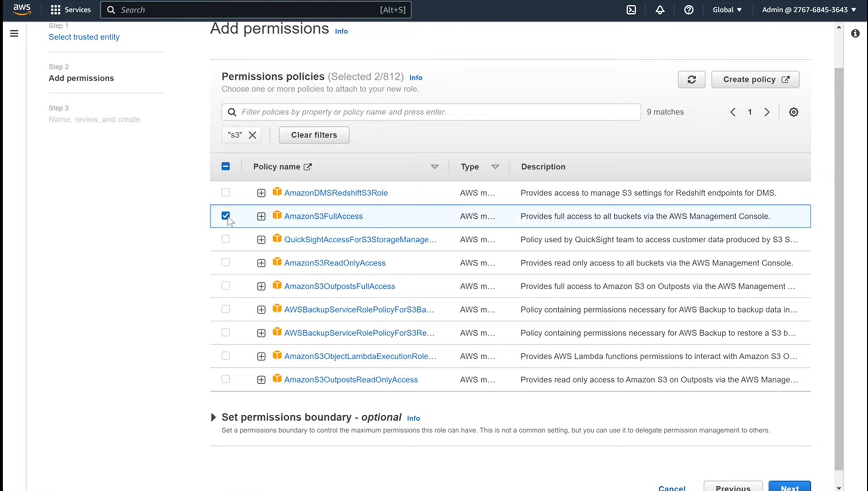Check the AmazonS3OutpostsFullAccess checkbox
This screenshot has width=868, height=491.
click(226, 286)
